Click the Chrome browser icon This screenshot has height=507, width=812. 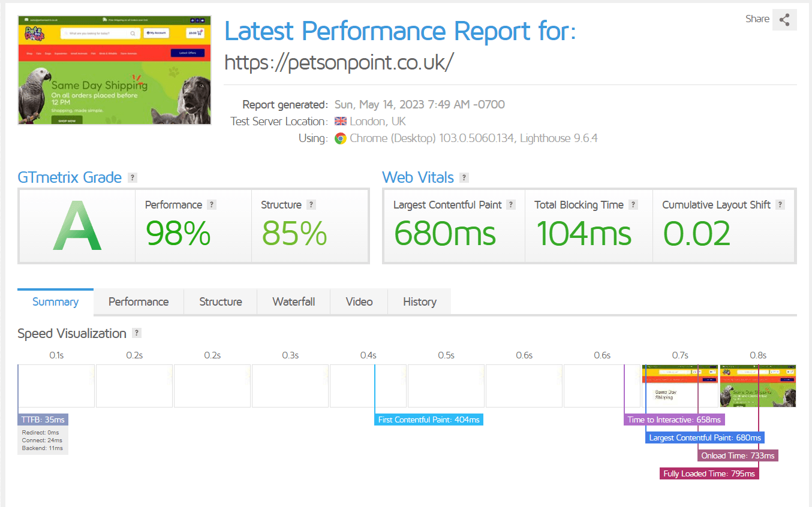(x=341, y=138)
